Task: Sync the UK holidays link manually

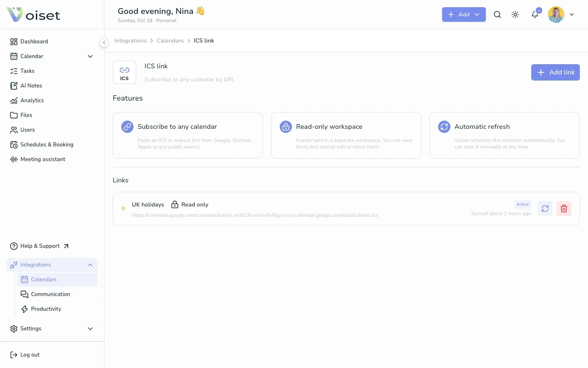Action: (x=545, y=209)
